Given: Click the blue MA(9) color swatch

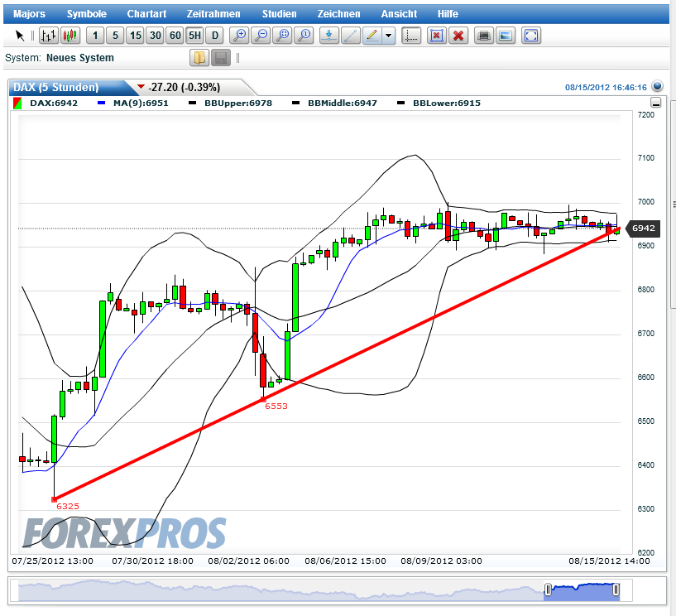Looking at the screenshot, I should [x=101, y=103].
